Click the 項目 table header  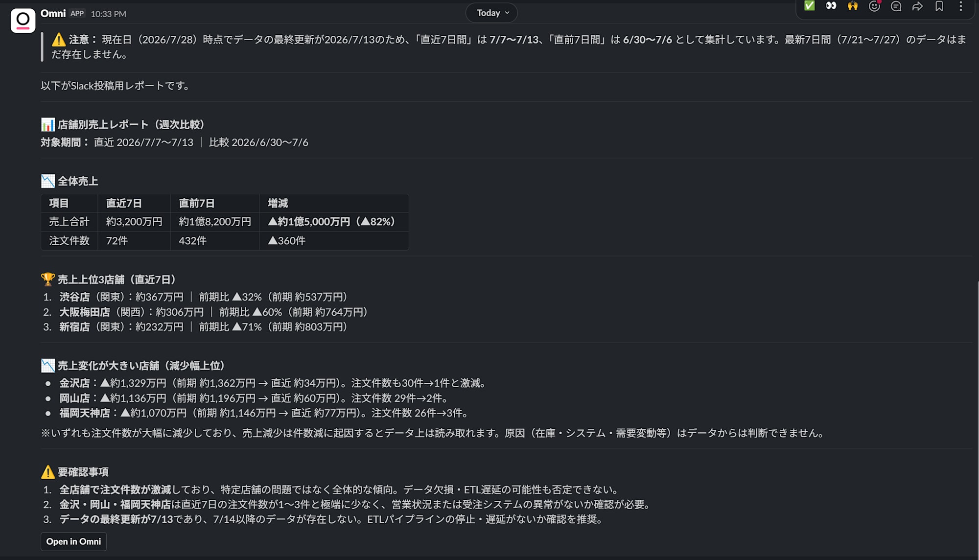pyautogui.click(x=70, y=203)
